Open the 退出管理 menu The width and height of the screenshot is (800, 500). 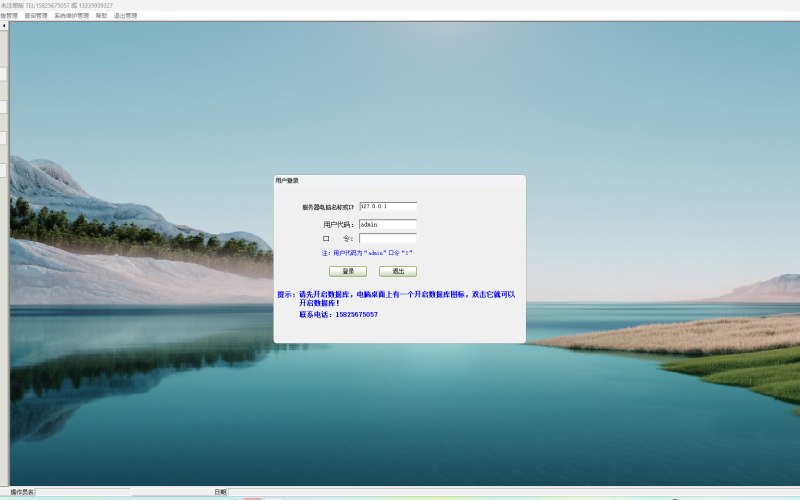click(x=126, y=16)
